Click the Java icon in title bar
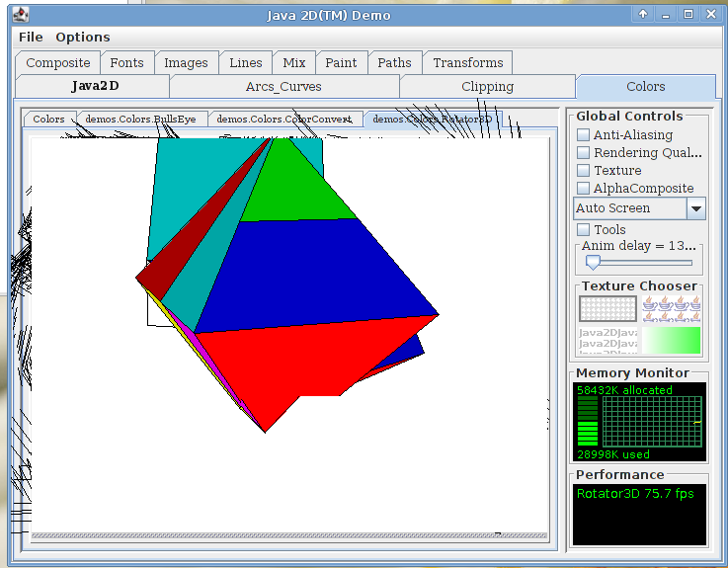 point(20,14)
